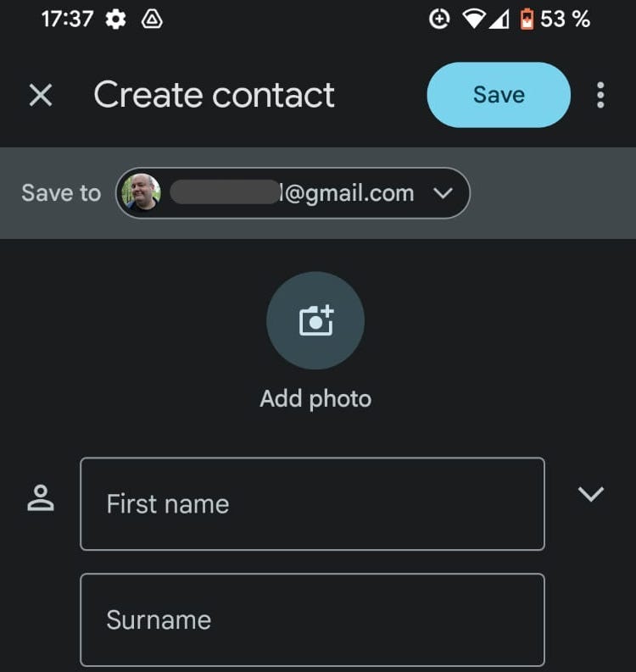Tap the mobile signal strength icon
Image resolution: width=636 pixels, height=672 pixels.
(499, 19)
